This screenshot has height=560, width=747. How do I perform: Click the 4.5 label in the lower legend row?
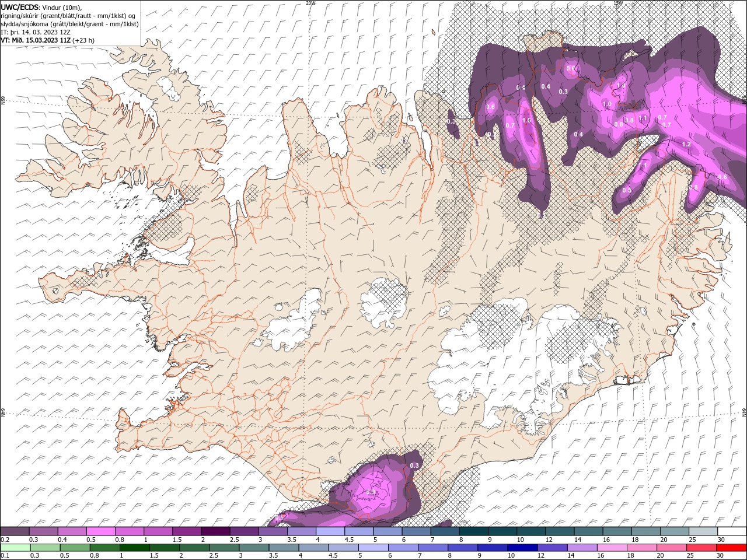click(333, 556)
